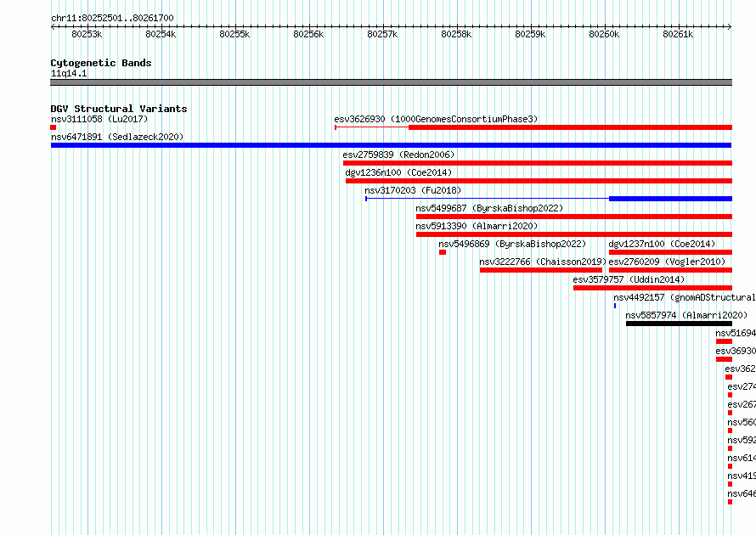Click esv3579757 (Uddin2014) label
The width and height of the screenshot is (756, 535).
(x=629, y=279)
